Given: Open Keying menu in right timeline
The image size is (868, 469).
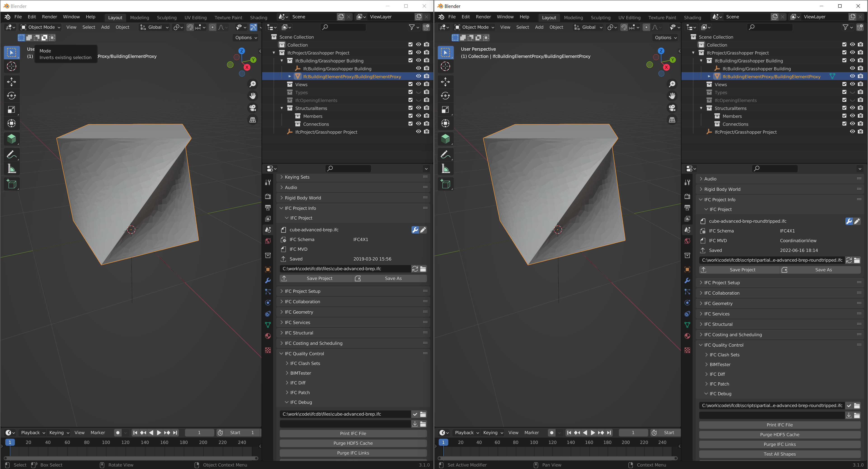Looking at the screenshot, I should pos(493,433).
